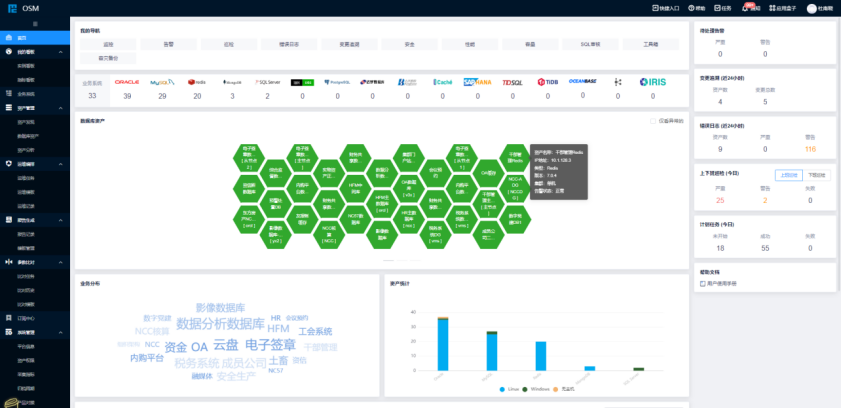Open the TiDB database icon
Image resolution: width=841 pixels, height=408 pixels.
(547, 82)
